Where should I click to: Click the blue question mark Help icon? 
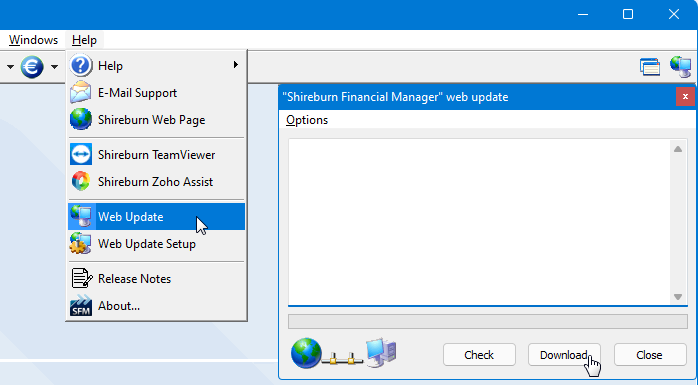(x=81, y=65)
